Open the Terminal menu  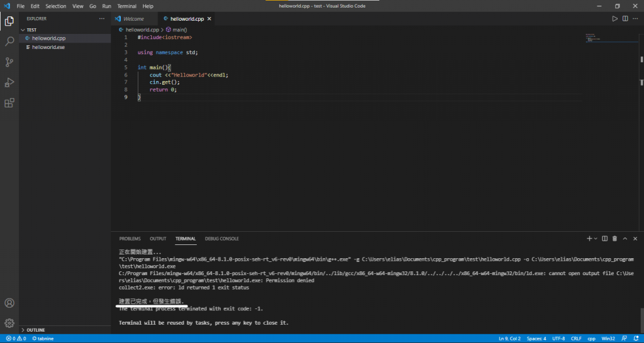point(127,6)
